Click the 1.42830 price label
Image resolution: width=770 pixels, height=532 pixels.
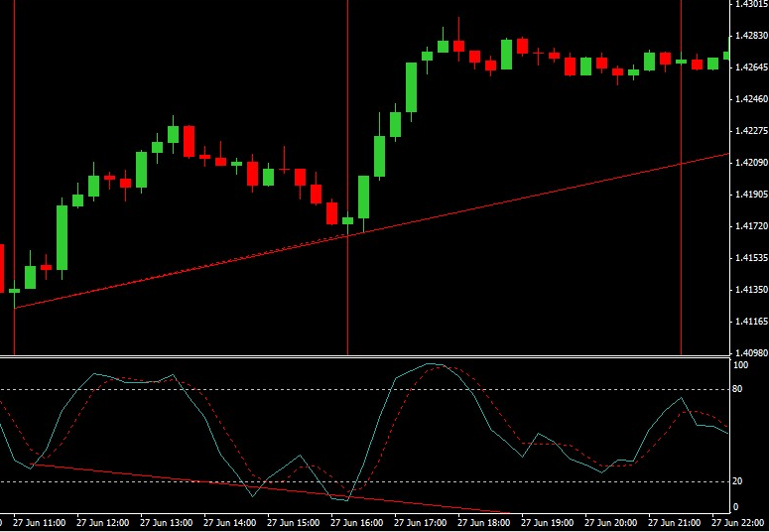coord(751,36)
